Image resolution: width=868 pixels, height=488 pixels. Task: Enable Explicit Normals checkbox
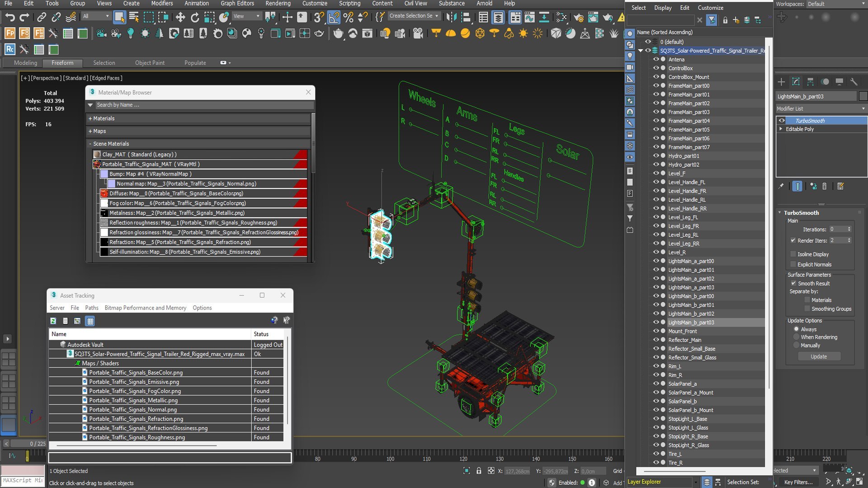coord(793,264)
